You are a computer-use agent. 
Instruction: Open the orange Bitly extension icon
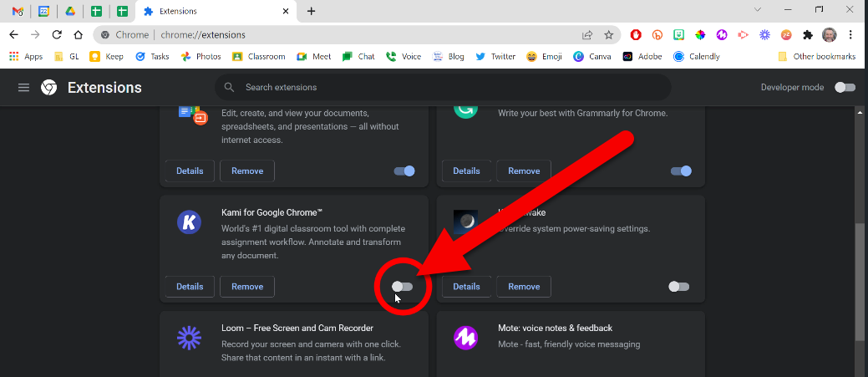657,35
